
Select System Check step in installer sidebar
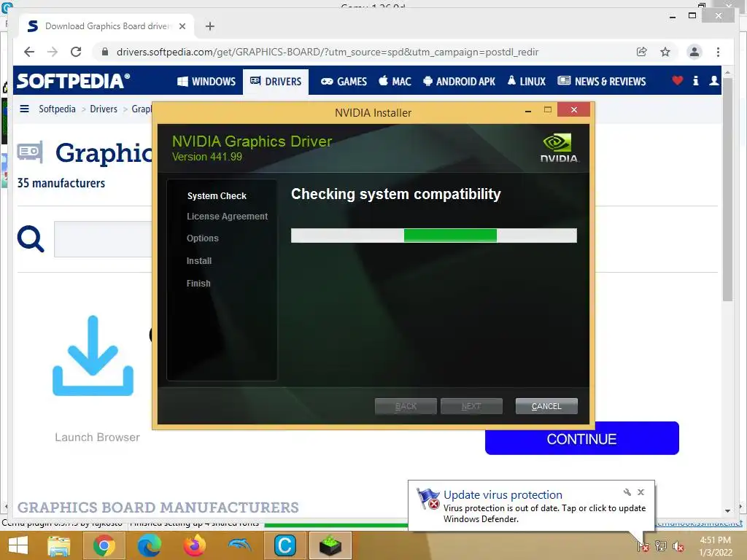(217, 195)
